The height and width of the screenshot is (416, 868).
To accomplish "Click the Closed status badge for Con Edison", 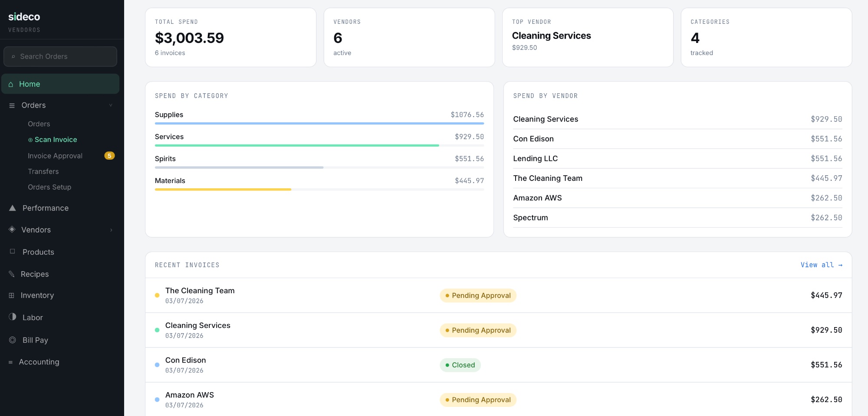I will tap(460, 365).
